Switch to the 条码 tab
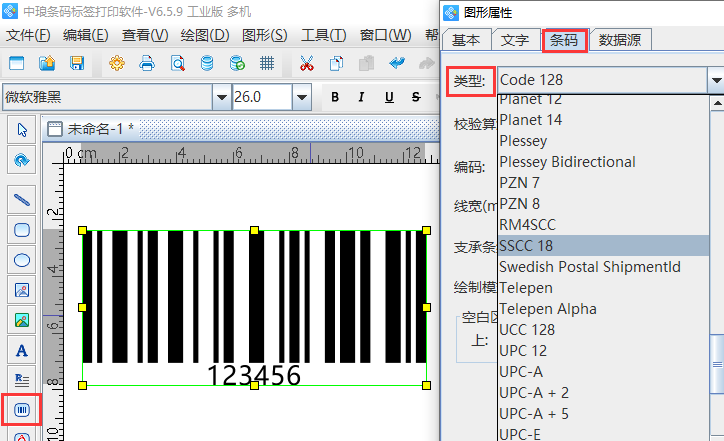 point(564,40)
